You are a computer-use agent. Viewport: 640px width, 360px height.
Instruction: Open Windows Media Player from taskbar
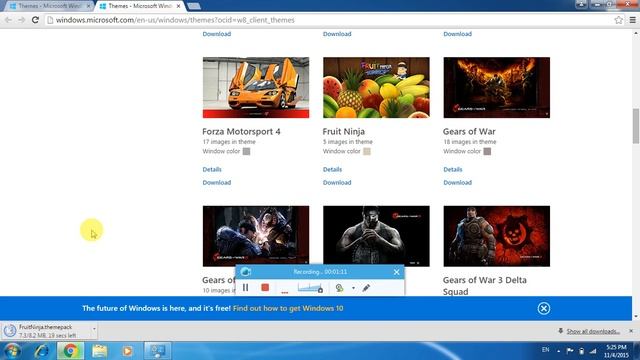point(127,351)
